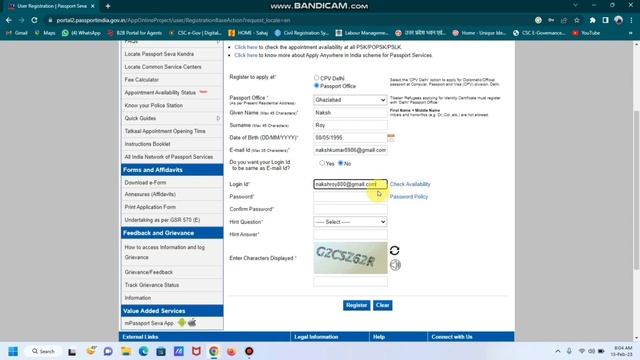Open McAfee from the taskbar

click(x=196, y=351)
